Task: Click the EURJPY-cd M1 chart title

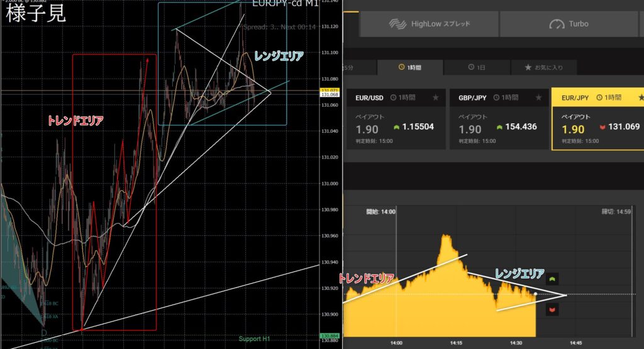Action: click(285, 4)
